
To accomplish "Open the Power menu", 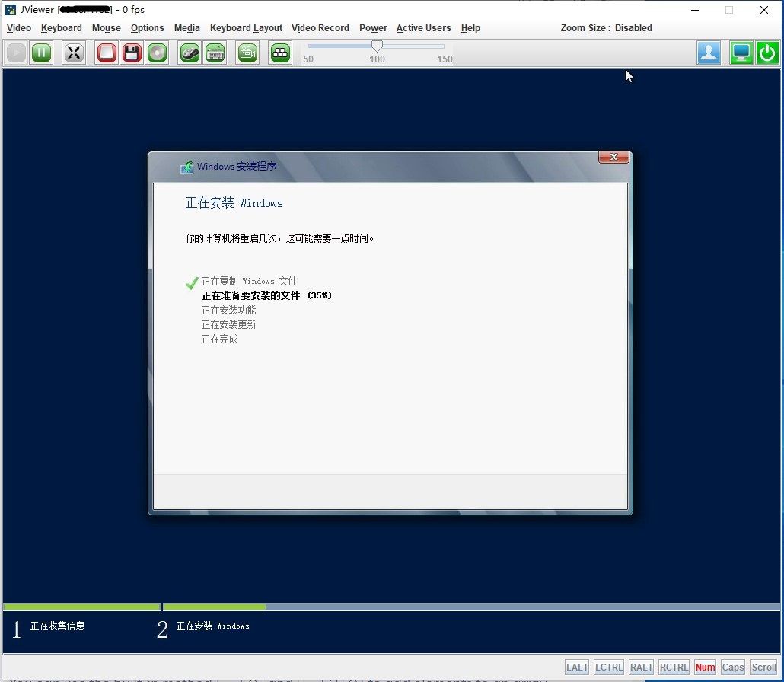I will [373, 28].
